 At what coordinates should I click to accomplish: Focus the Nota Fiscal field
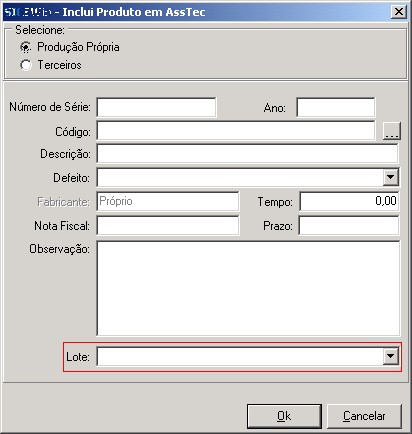(168, 226)
